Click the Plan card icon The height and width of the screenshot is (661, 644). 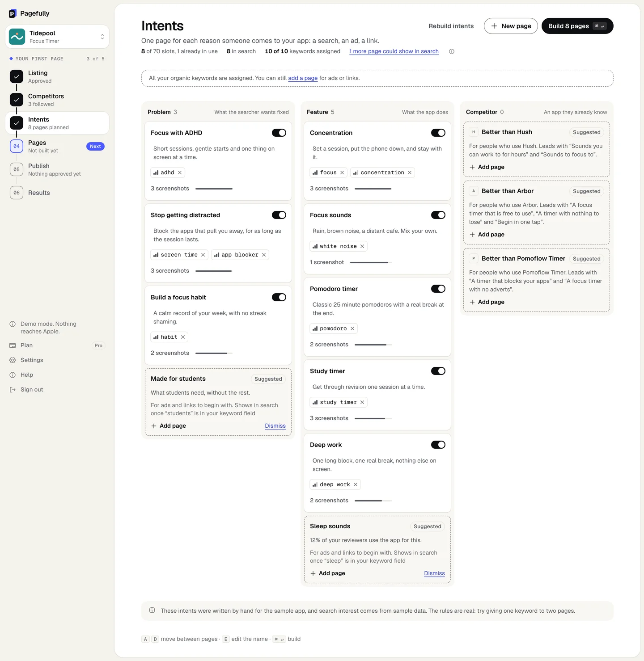click(x=13, y=345)
